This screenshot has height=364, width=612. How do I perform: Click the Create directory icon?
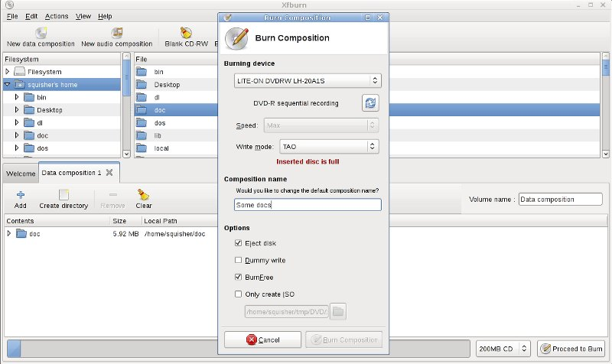click(x=63, y=195)
